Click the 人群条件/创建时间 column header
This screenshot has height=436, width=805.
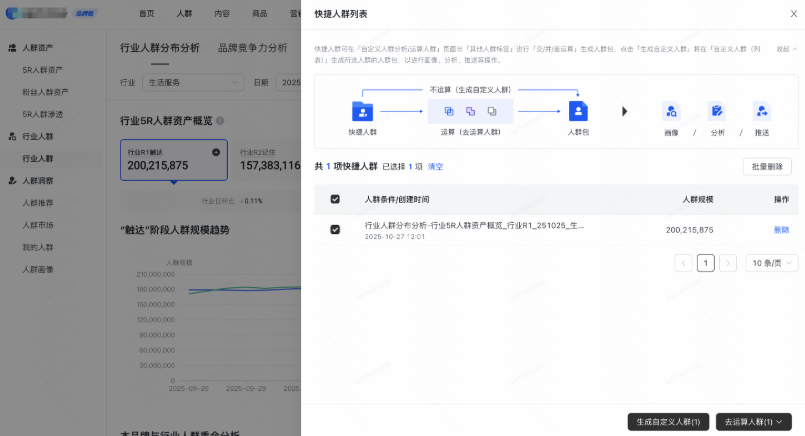click(x=397, y=199)
